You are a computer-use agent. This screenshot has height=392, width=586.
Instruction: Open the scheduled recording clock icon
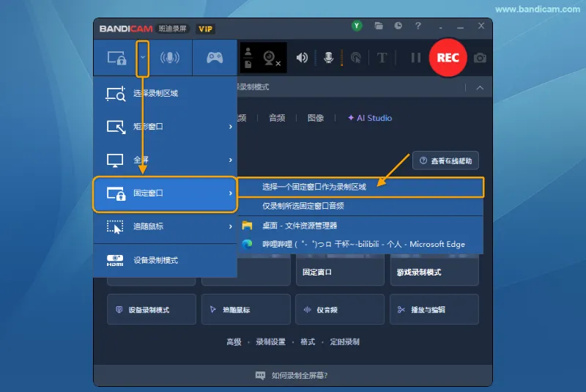[x=398, y=26]
